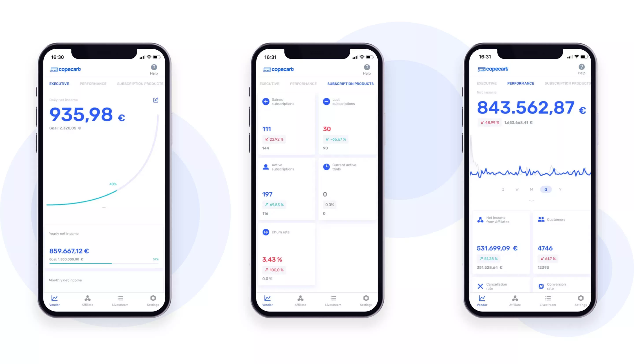Tap the Lost subscriptions minus icon
Image resolution: width=634 pixels, height=364 pixels.
326,101
